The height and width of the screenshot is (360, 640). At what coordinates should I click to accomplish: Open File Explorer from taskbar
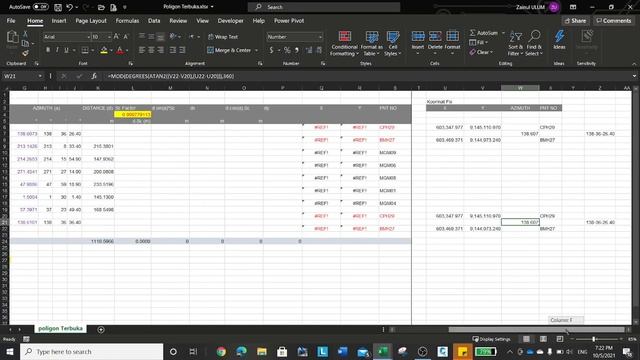(262, 351)
